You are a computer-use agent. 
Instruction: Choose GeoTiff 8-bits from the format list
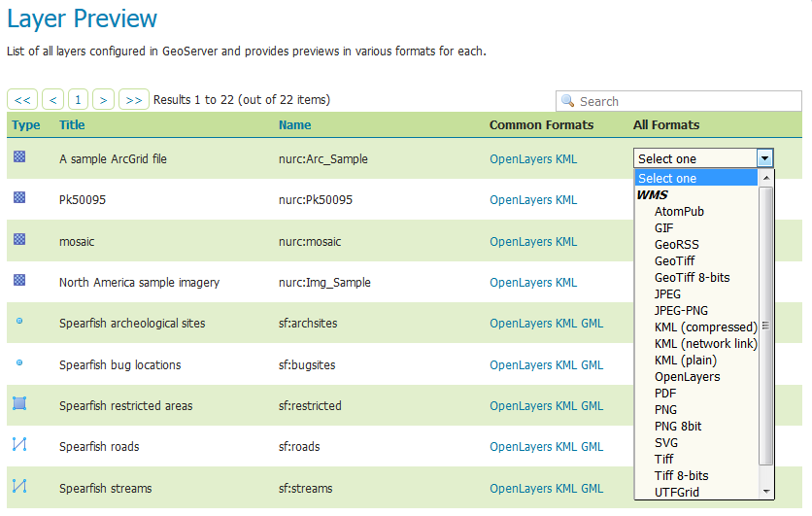[x=692, y=278]
